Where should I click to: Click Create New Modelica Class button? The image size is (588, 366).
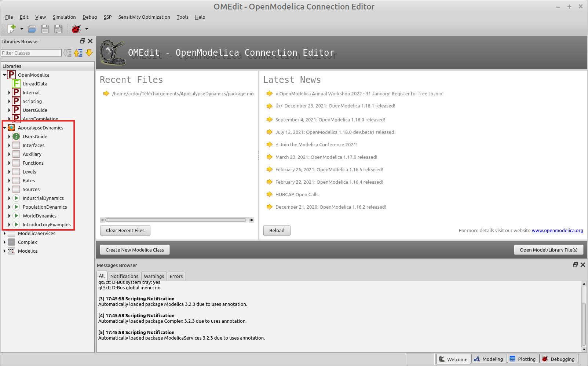point(135,250)
